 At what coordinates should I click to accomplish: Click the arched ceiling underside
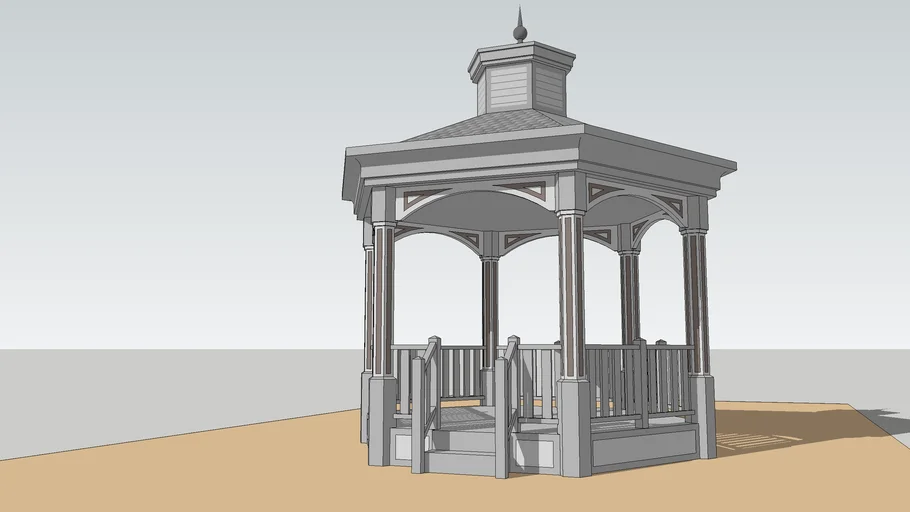[x=480, y=212]
